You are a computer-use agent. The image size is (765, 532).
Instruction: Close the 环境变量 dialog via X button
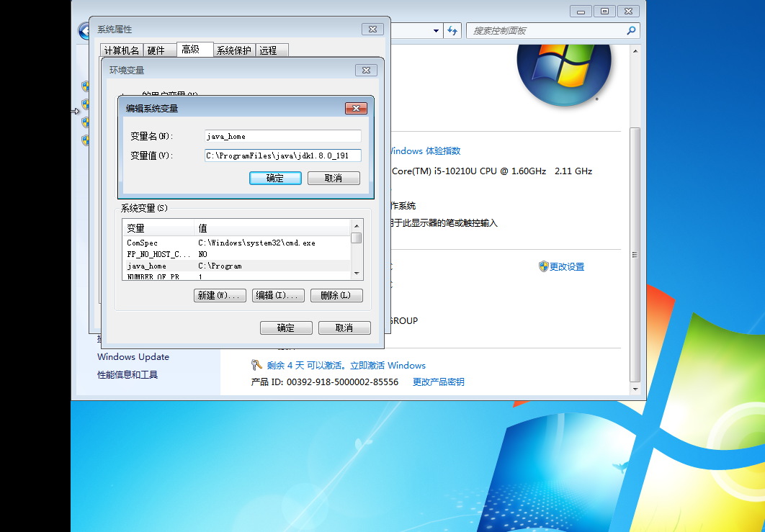[x=367, y=71]
